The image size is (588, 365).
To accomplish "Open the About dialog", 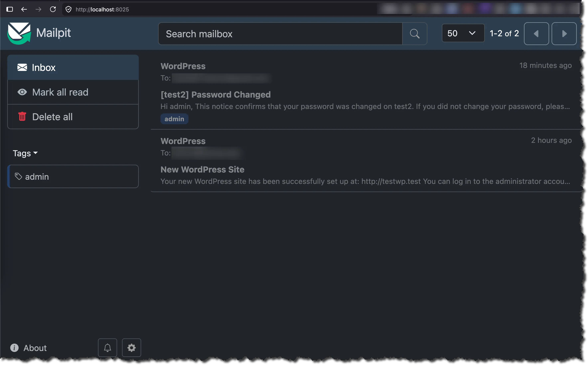I will click(x=28, y=348).
